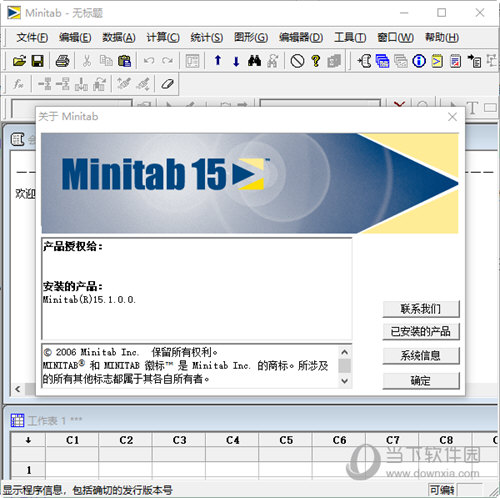
Task: Click the Insert Cells icon left of Insert Rows
Action: pos(44,84)
